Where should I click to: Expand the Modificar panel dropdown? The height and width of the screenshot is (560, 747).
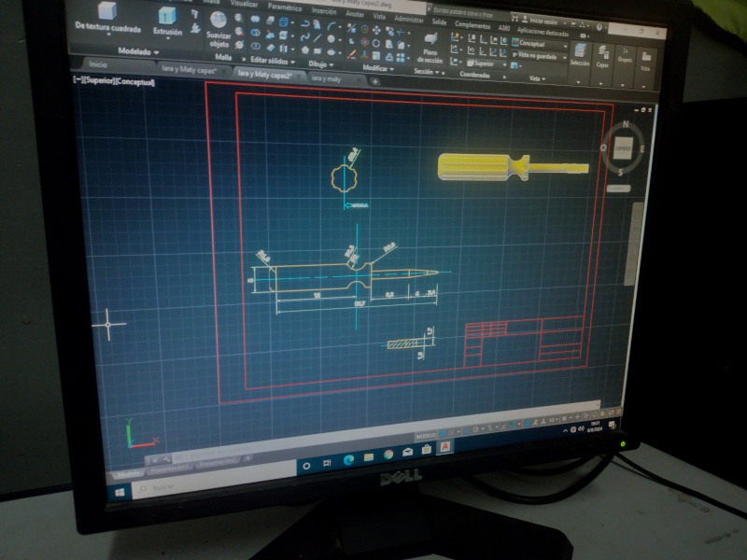point(378,68)
